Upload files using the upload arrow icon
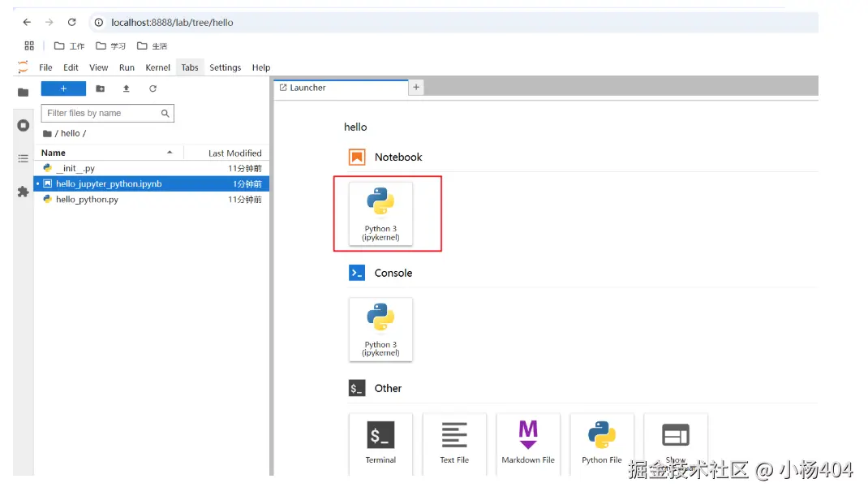The image size is (868, 496). click(x=127, y=88)
